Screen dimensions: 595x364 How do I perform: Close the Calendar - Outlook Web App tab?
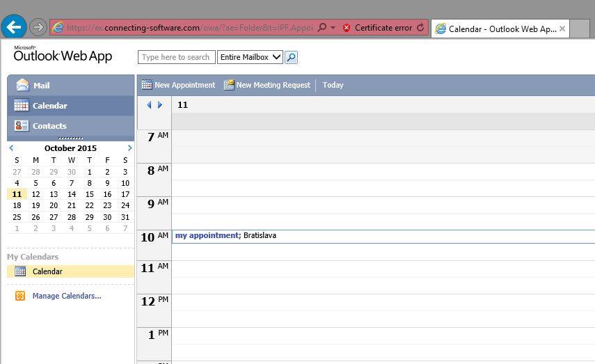pos(562,29)
